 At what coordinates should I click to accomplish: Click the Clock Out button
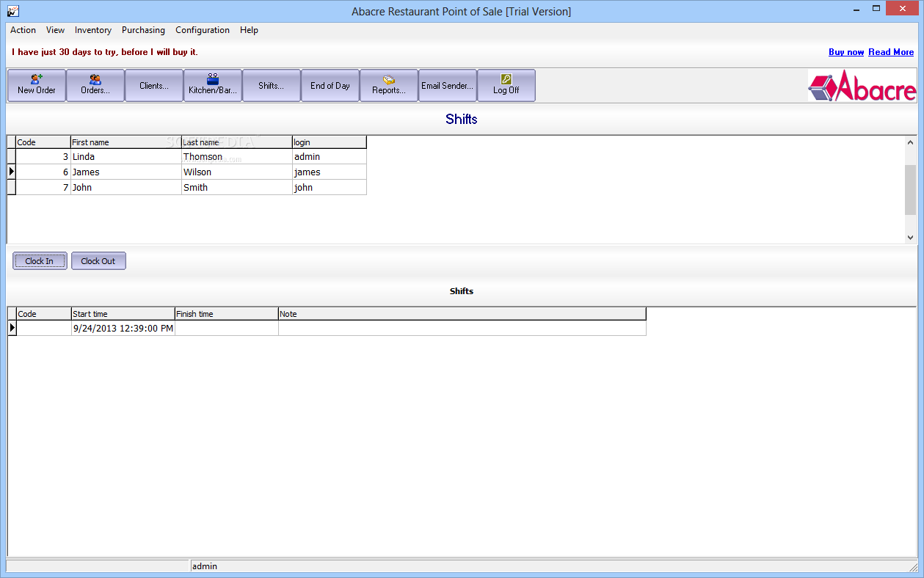coord(98,261)
